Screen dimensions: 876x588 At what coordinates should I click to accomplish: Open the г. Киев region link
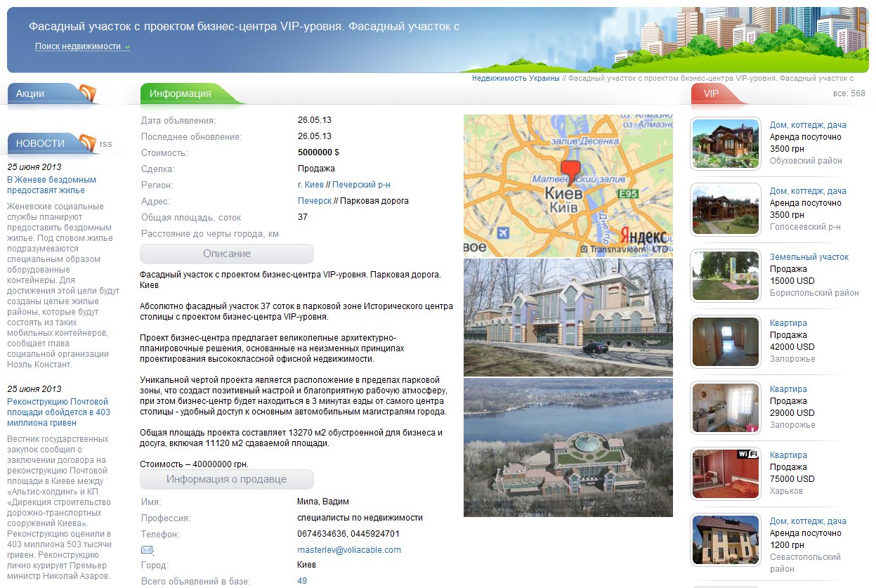click(x=310, y=185)
